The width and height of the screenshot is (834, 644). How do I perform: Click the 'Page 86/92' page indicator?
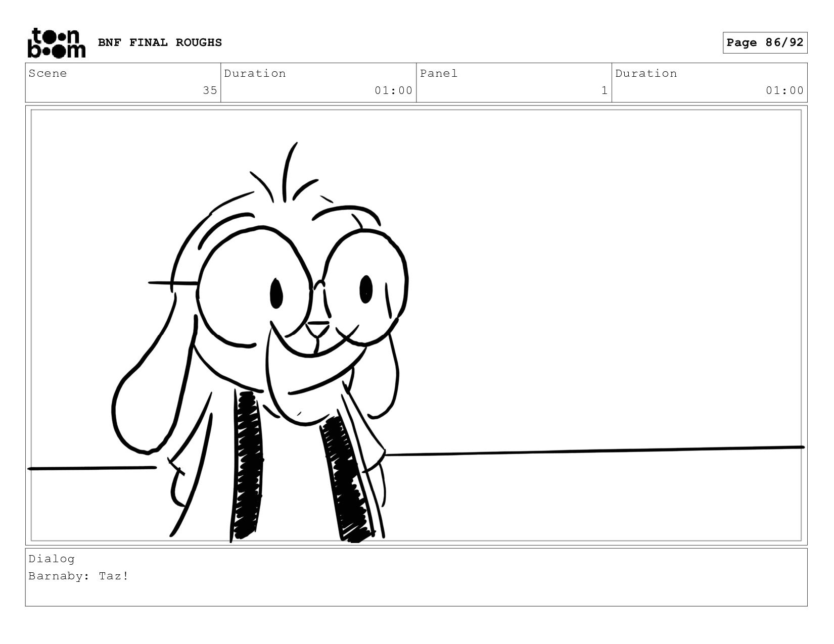[x=765, y=42]
